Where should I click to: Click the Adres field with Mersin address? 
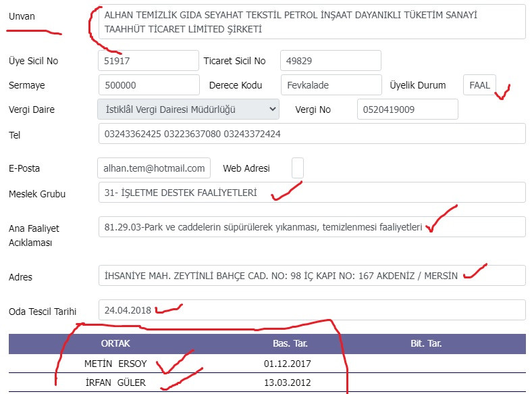click(311, 276)
